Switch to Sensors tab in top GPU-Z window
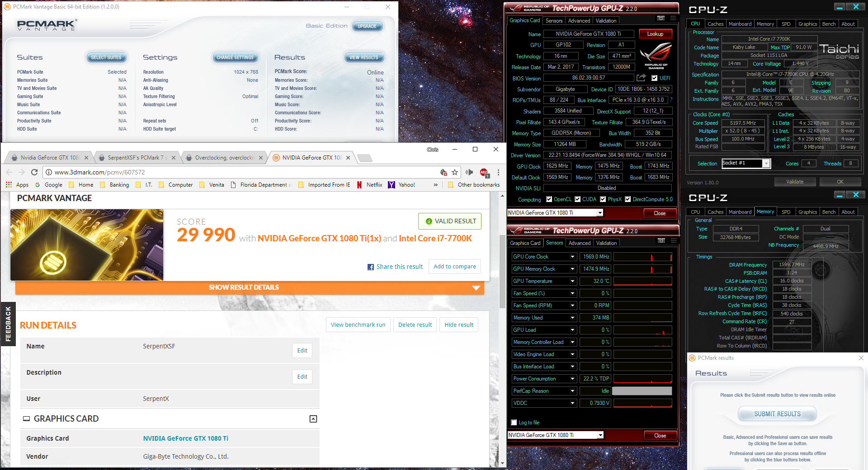The width and height of the screenshot is (868, 470). pyautogui.click(x=554, y=21)
